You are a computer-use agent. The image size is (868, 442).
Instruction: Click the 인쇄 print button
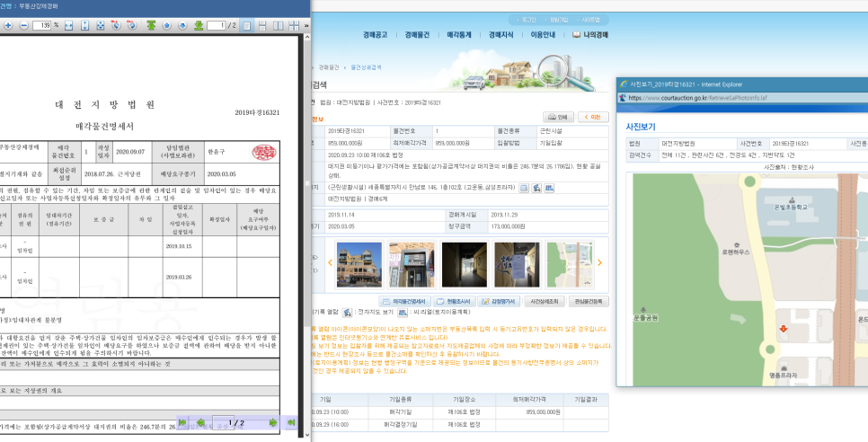[557, 117]
